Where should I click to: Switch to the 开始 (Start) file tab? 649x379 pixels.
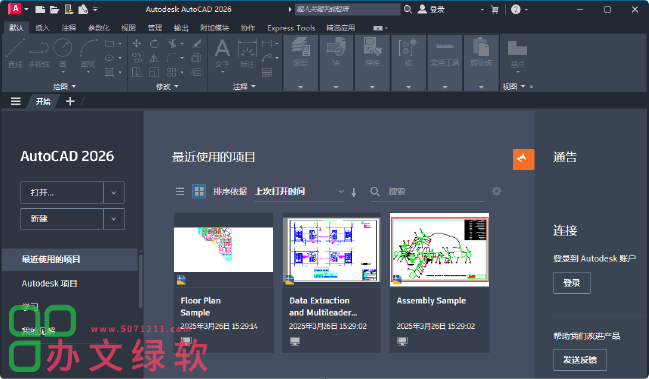pyautogui.click(x=43, y=101)
